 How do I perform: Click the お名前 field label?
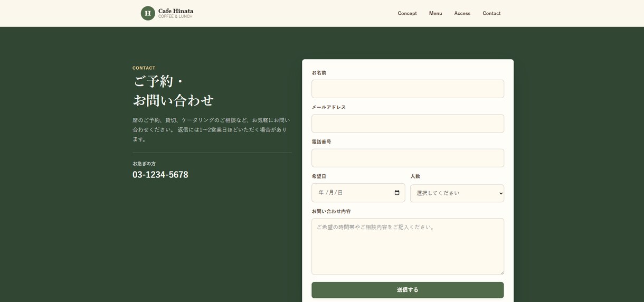[x=319, y=73]
